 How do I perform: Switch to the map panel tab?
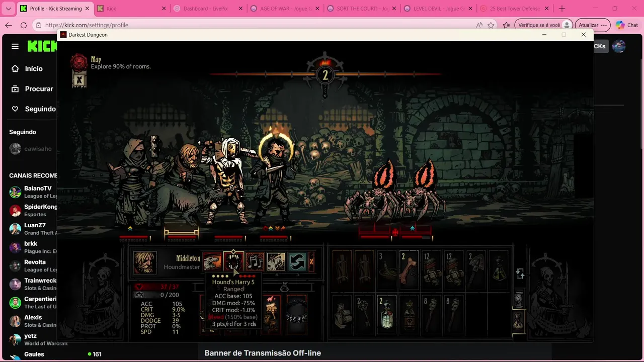[x=518, y=299]
